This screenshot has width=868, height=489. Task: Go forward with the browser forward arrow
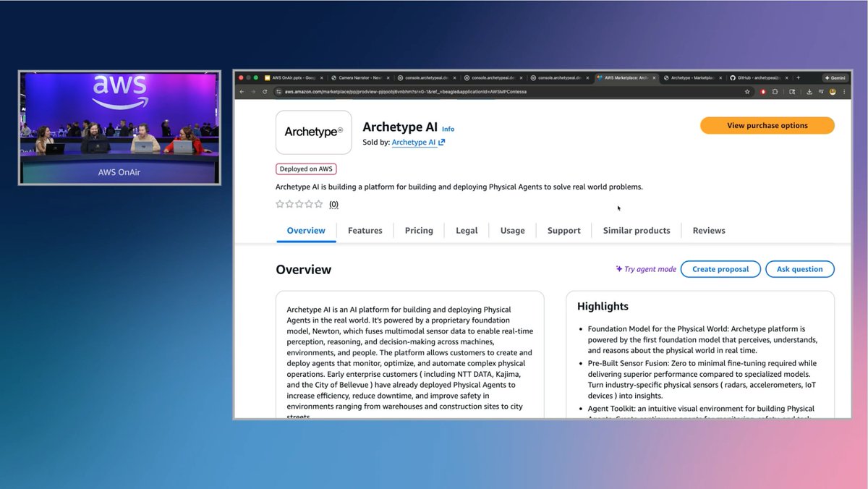pos(253,92)
